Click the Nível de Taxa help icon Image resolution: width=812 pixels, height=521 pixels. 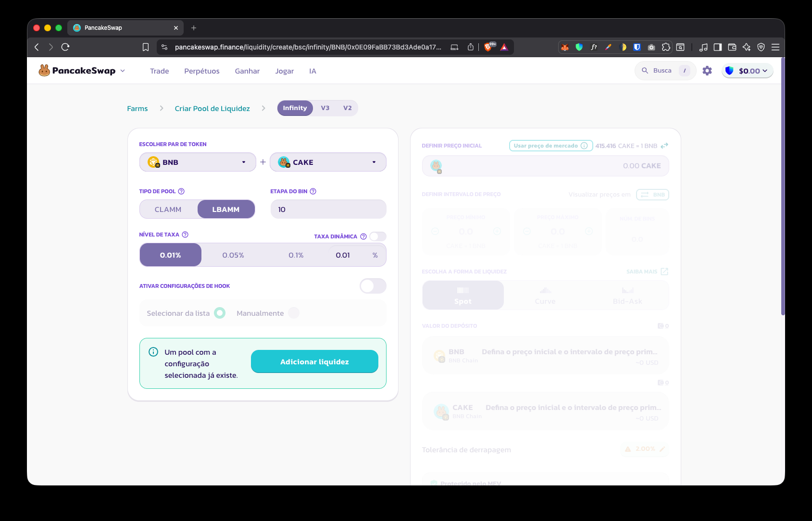185,235
